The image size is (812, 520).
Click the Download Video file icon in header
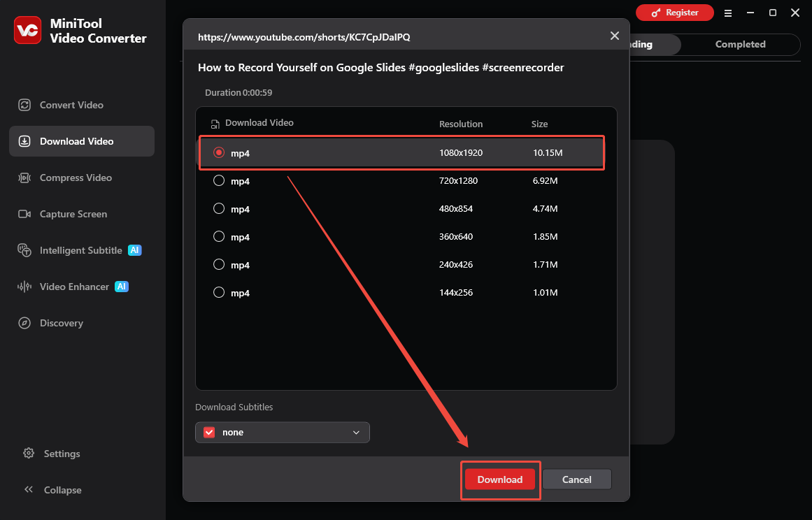pos(215,124)
